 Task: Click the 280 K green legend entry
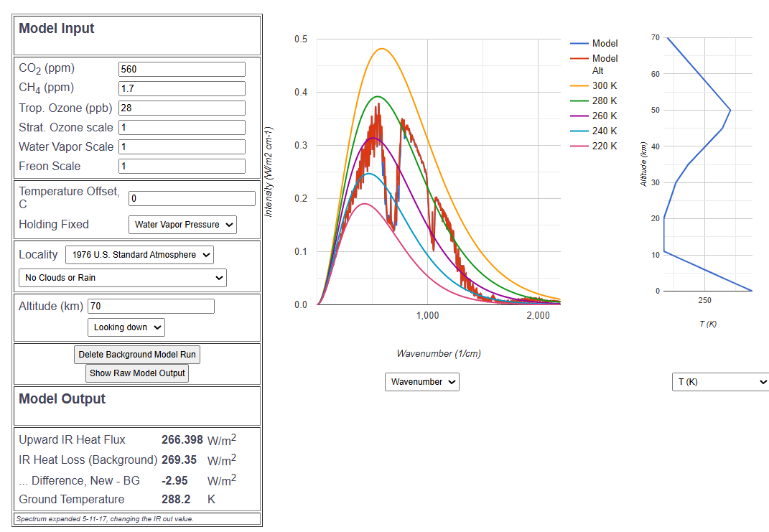click(x=594, y=101)
